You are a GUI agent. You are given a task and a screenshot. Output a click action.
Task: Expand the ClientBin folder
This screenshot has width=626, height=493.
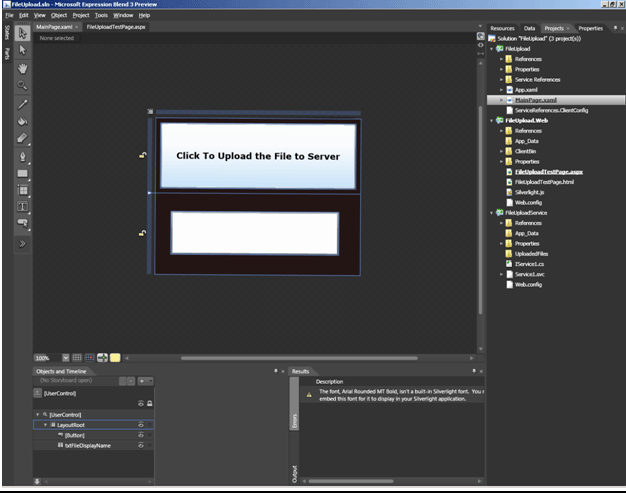click(501, 151)
